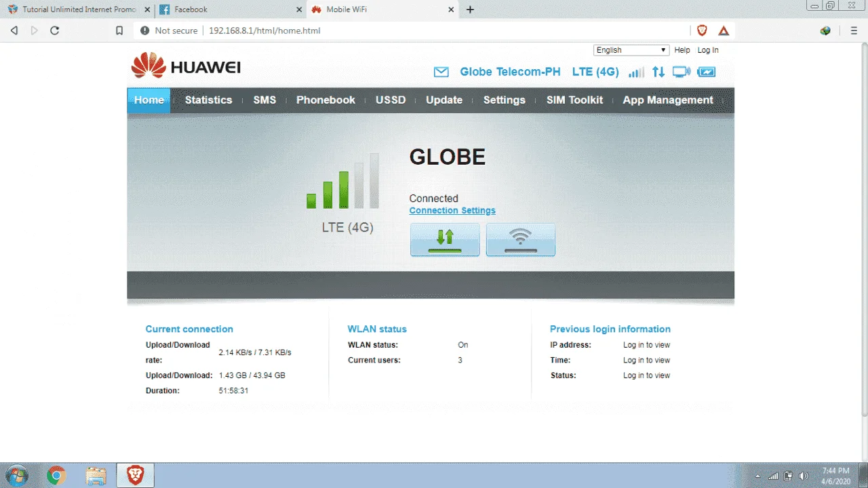Show hidden system tray icons
The width and height of the screenshot is (868, 488).
757,476
